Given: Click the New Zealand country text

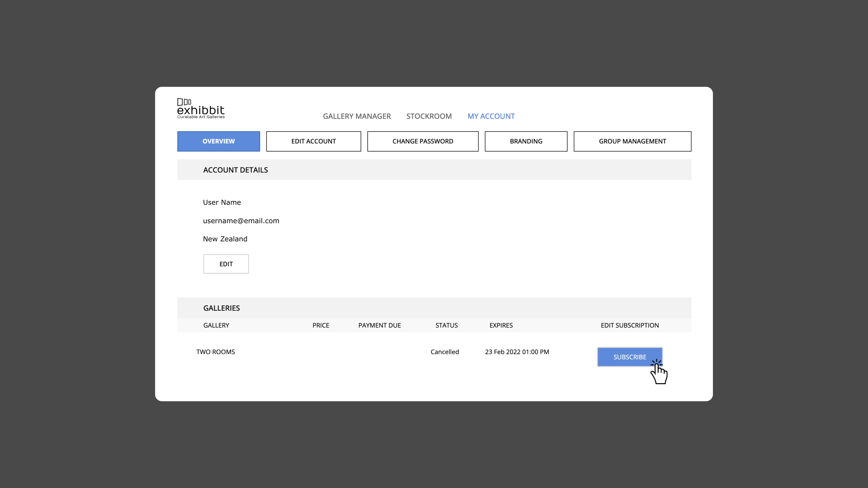Looking at the screenshot, I should click(x=225, y=239).
